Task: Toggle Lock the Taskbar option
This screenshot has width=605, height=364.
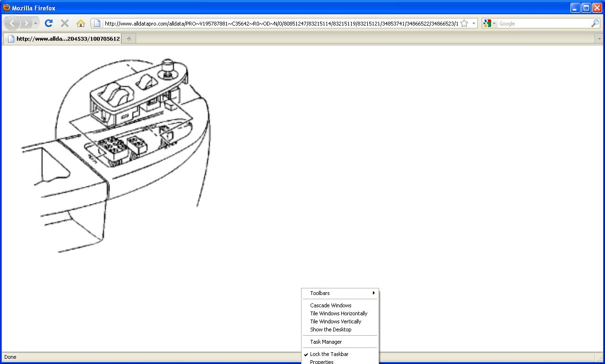Action: (340, 354)
